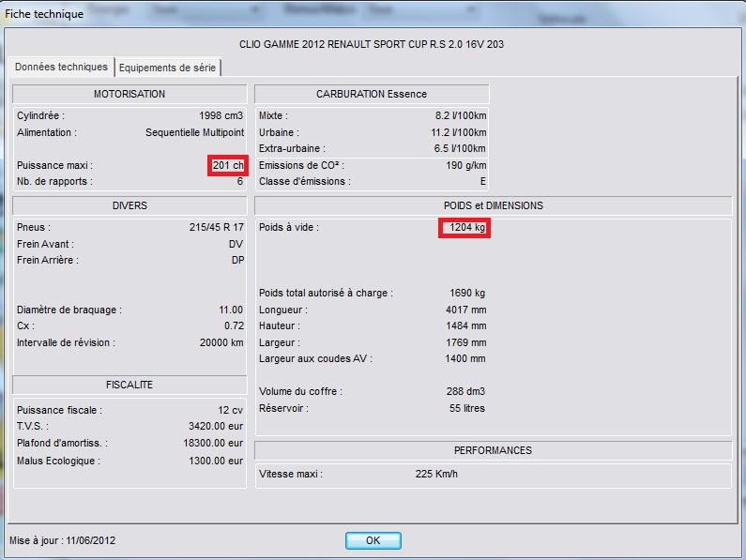Image resolution: width=746 pixels, height=560 pixels.
Task: Select the Volume du coffre 288 dm3
Action: pos(465,391)
